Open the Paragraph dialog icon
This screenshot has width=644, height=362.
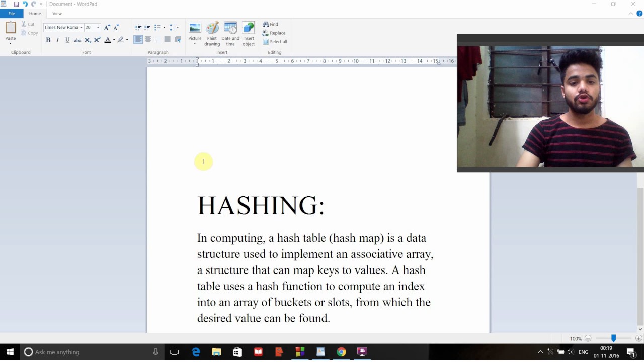coord(178,40)
